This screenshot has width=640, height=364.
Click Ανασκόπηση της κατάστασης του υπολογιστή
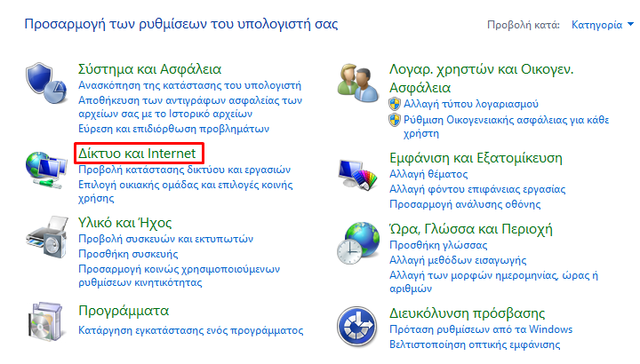point(190,85)
